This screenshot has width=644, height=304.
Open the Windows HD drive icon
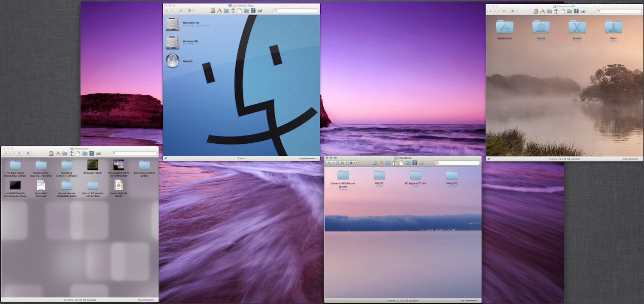click(x=173, y=42)
